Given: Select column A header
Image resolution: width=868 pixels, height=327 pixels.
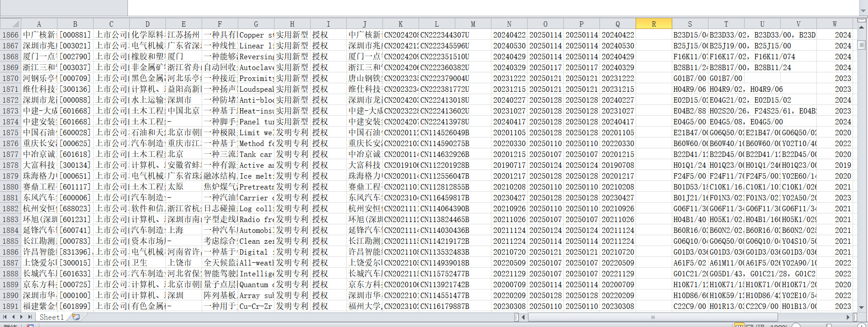Looking at the screenshot, I should click(39, 24).
